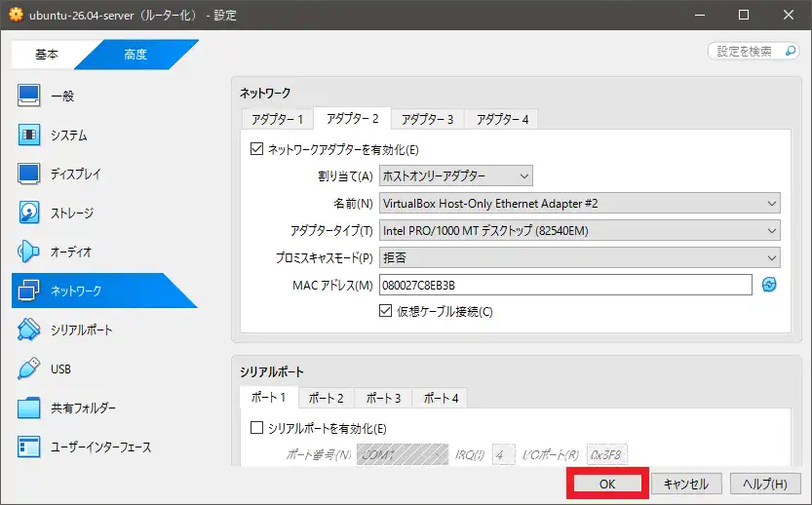Open システム settings category label
812x505 pixels.
69,136
